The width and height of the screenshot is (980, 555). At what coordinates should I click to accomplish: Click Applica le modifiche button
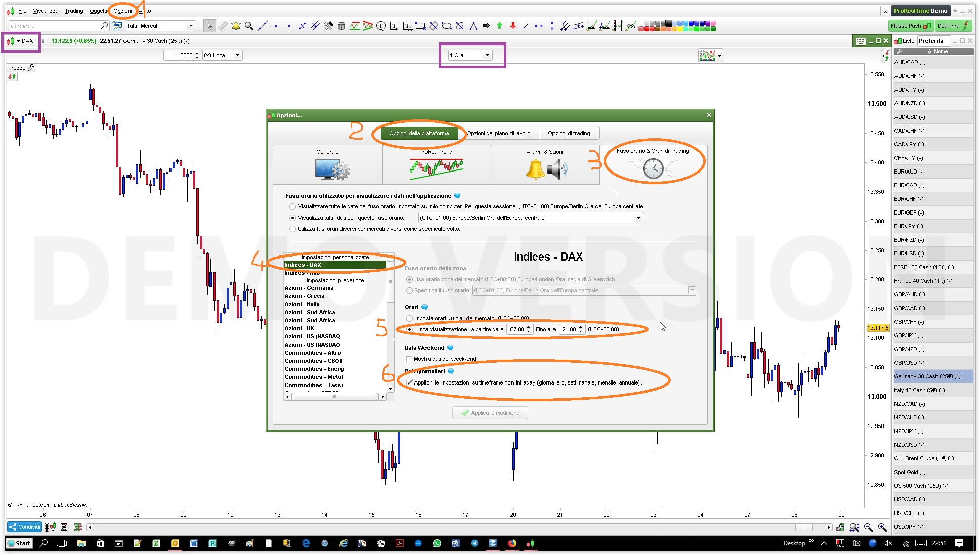coord(490,413)
